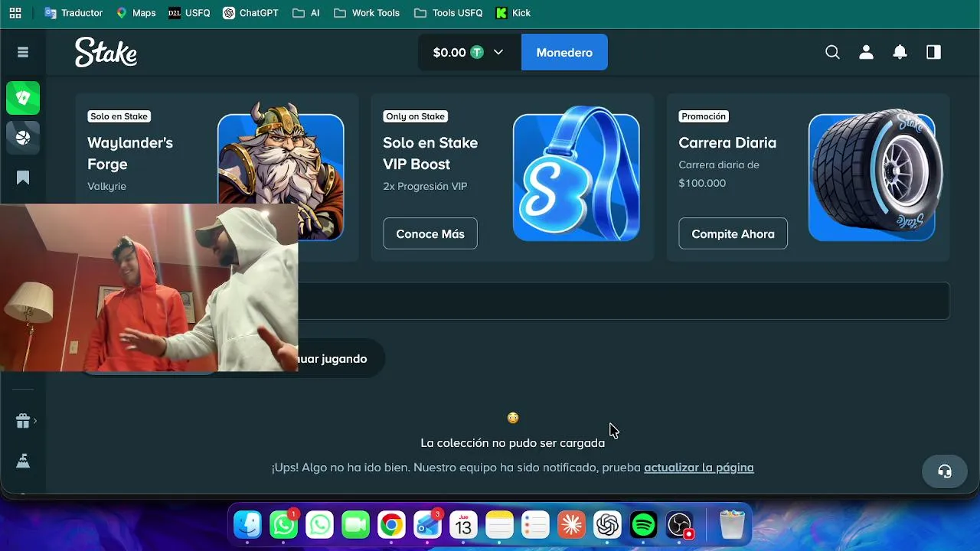The height and width of the screenshot is (551, 980).
Task: Open the ChatGPT app in dock
Action: click(607, 525)
